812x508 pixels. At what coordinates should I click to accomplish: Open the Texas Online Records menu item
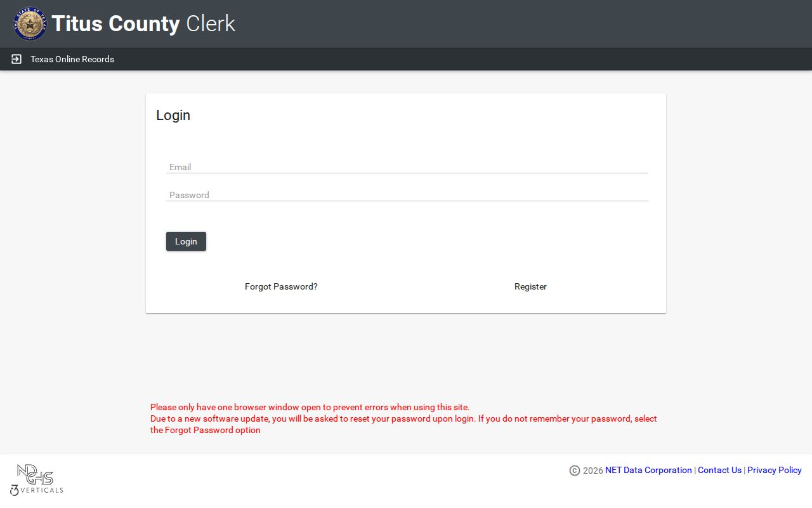pos(72,59)
